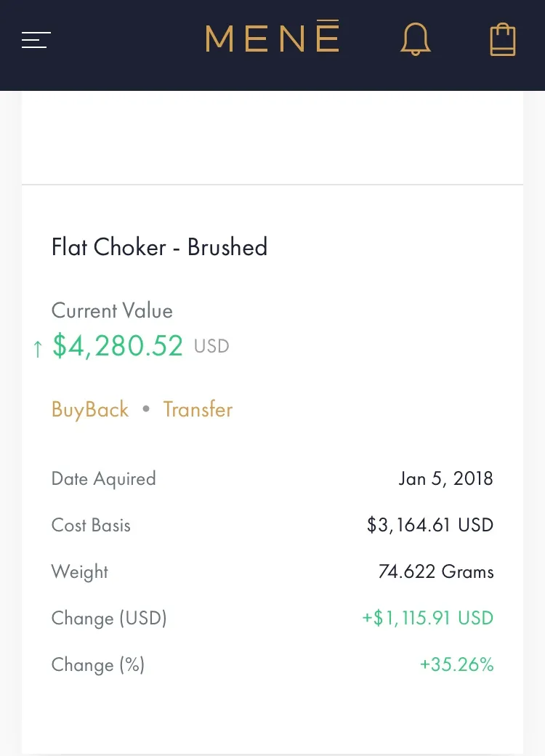The width and height of the screenshot is (545, 756).
Task: Tap the green up-arrow indicator
Action: coord(38,348)
